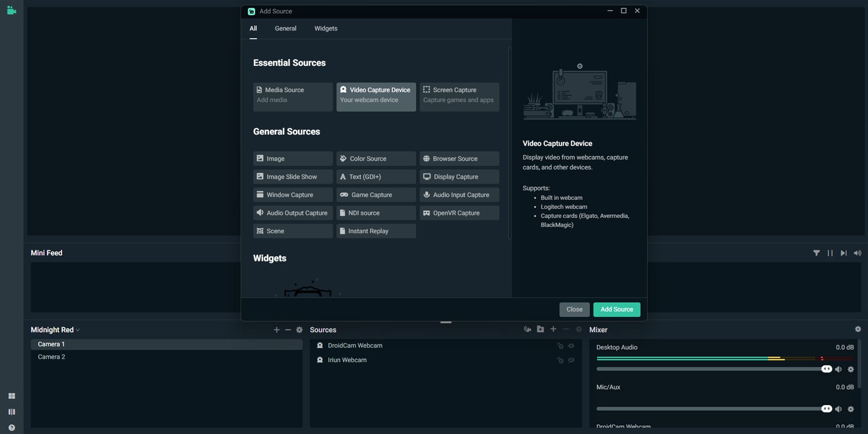Select the Scene source option
Image resolution: width=868 pixels, height=434 pixels.
(x=293, y=231)
